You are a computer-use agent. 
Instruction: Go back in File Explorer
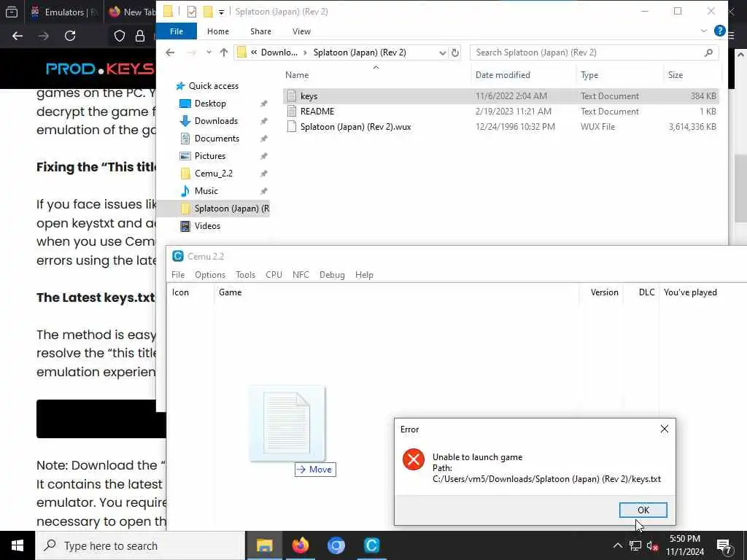click(x=170, y=52)
